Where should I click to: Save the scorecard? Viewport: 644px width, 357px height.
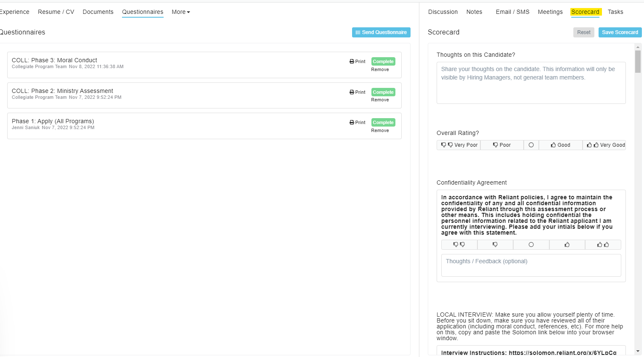(x=620, y=32)
